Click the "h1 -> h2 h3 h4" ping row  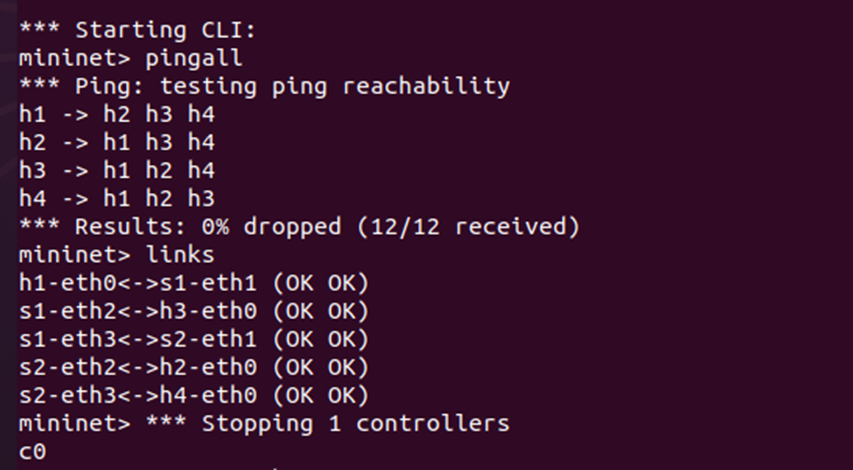(116, 114)
